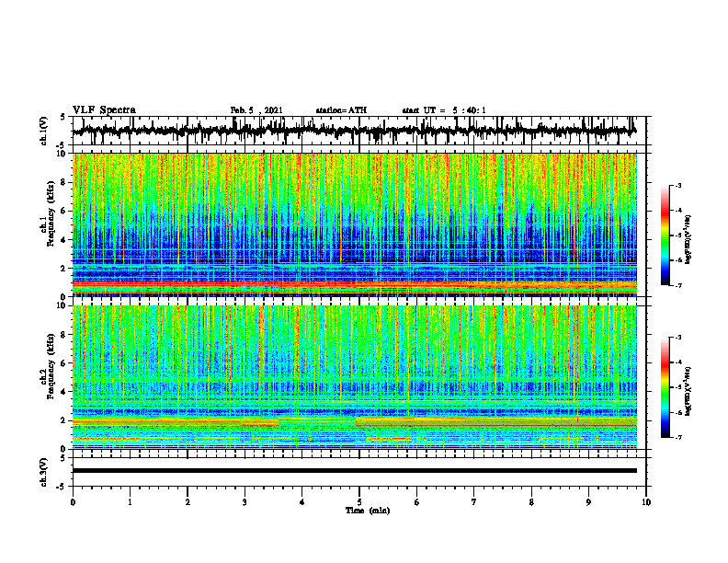Click the "-3" tick on lower colorbar
Screen dimensions: 728x563
[678, 338]
